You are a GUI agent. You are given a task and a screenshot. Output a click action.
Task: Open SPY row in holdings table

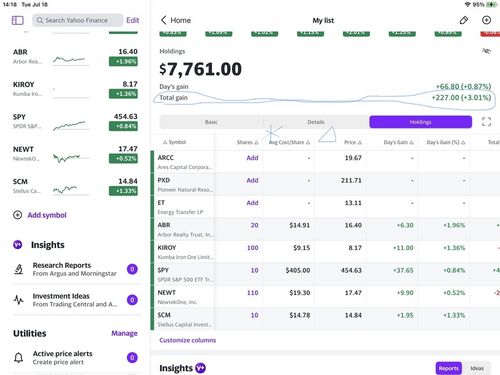coord(325,274)
